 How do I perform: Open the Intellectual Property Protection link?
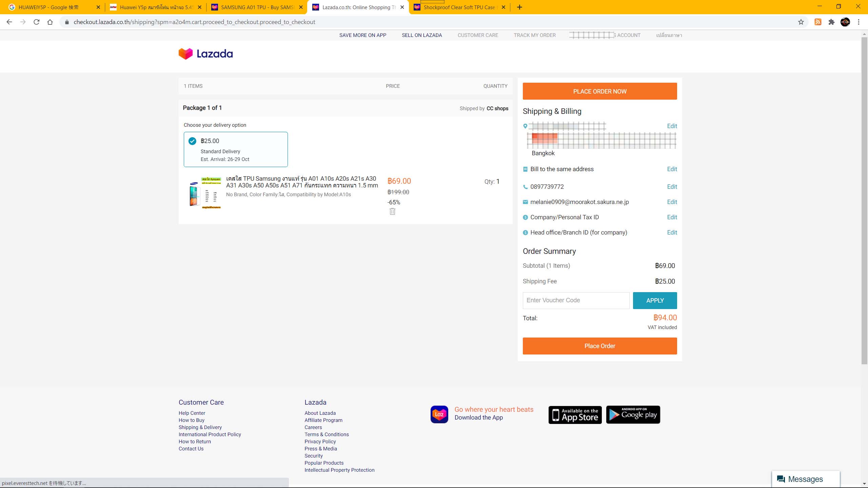[x=339, y=470]
